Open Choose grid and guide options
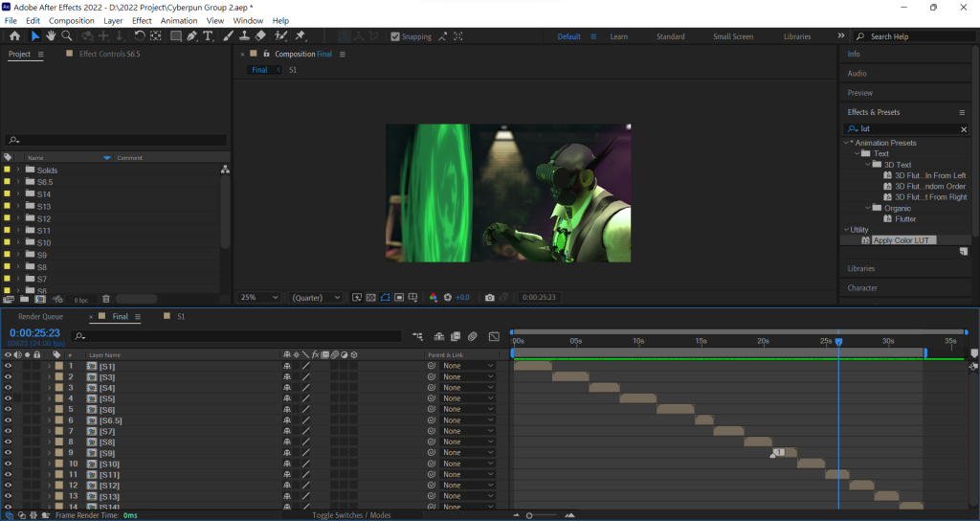980x521 pixels. click(x=412, y=297)
